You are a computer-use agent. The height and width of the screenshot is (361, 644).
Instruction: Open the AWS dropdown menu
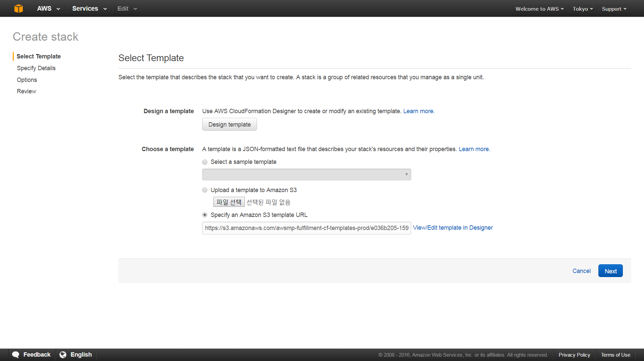coord(48,8)
